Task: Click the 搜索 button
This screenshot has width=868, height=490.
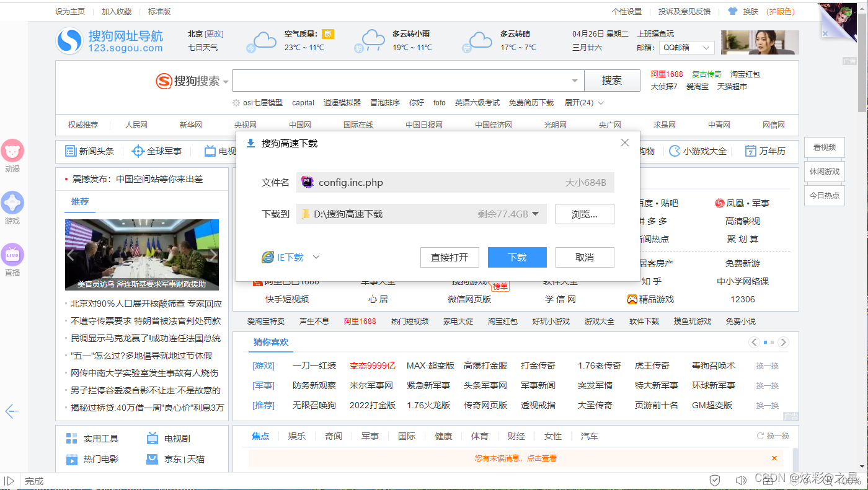Action: point(612,81)
